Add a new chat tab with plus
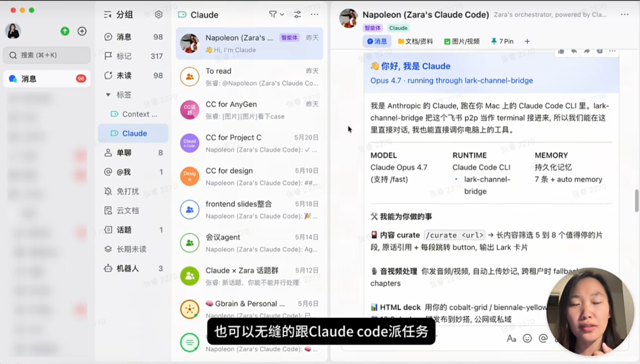Screen dimensions: 640x364 [527, 41]
